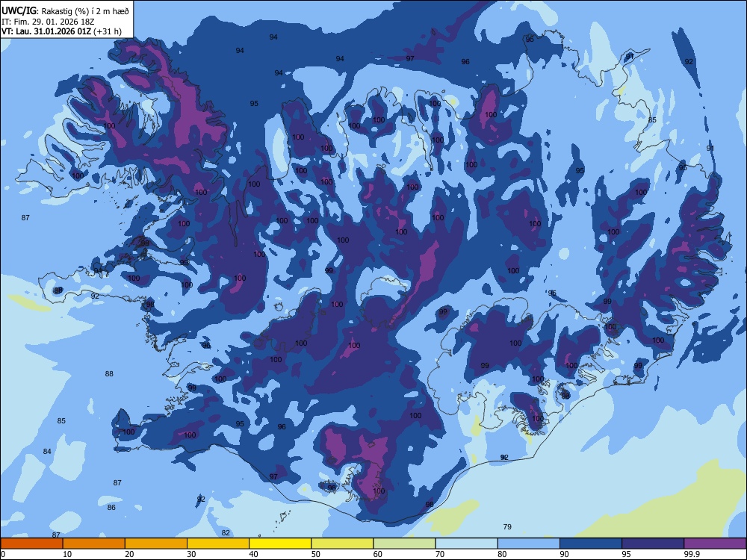Click the legend tick label "20"

[x=129, y=554]
